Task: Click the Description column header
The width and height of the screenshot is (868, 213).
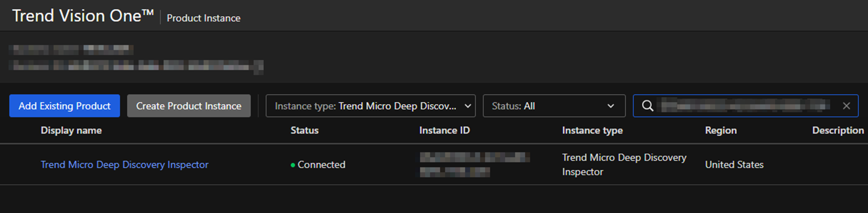Action: point(838,130)
